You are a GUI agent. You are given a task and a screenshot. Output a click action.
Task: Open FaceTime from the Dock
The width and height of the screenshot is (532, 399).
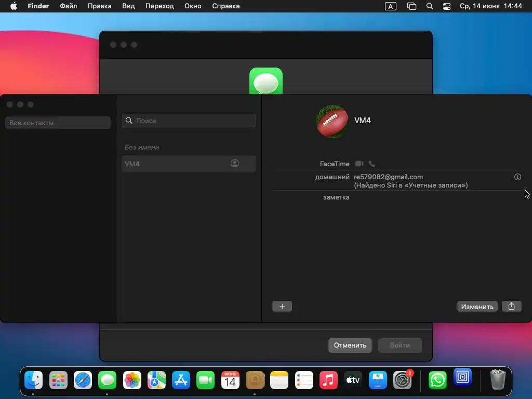pos(205,380)
